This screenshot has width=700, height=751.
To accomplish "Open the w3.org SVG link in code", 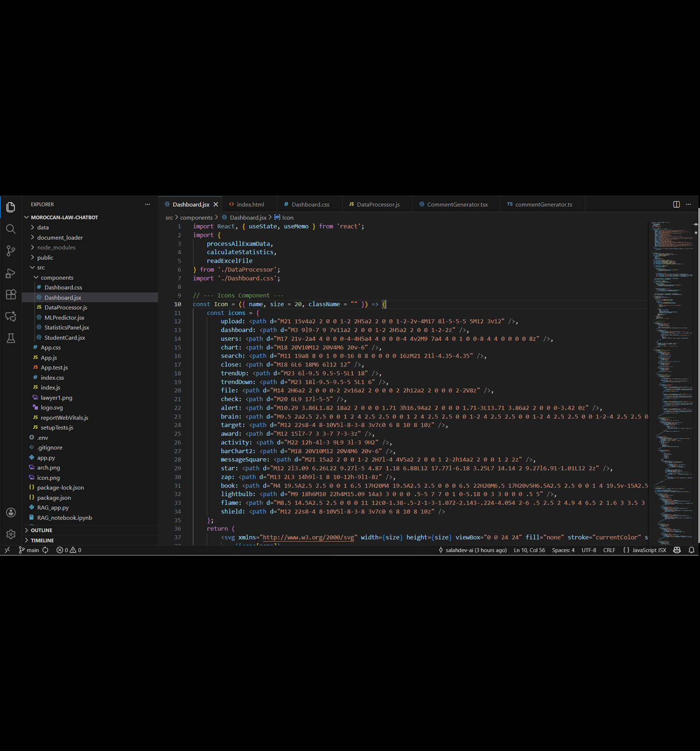I will pyautogui.click(x=308, y=537).
